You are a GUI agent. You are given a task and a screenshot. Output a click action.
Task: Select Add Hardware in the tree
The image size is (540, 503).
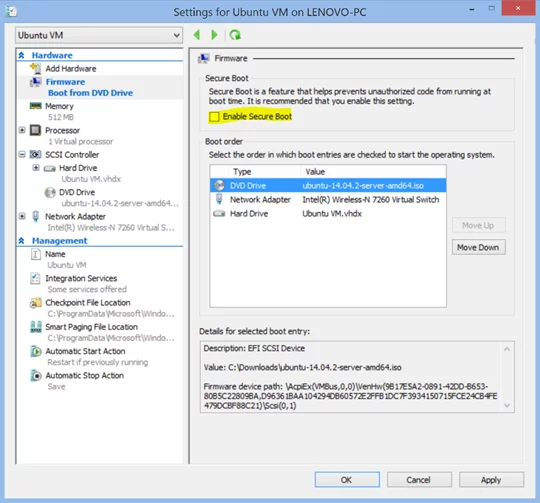71,69
